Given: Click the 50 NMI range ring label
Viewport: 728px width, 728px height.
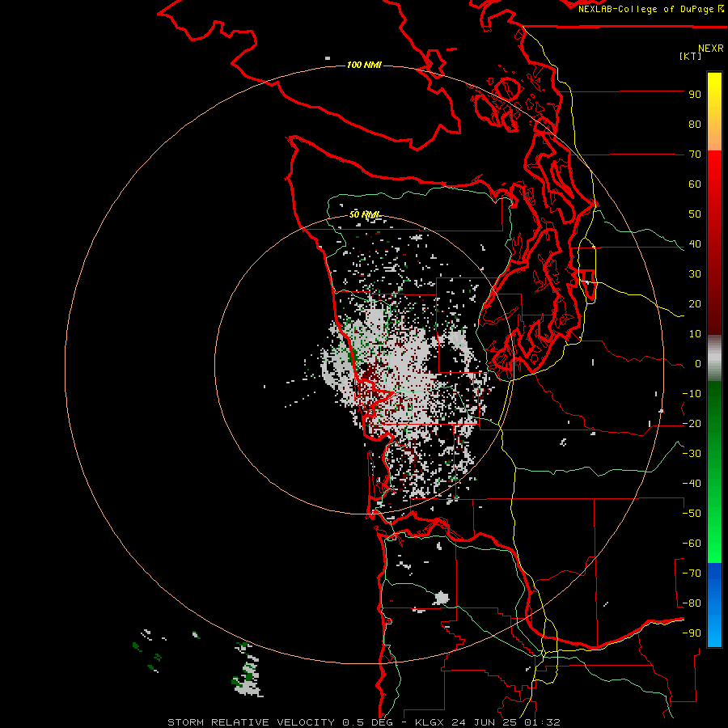Looking at the screenshot, I should click(365, 214).
